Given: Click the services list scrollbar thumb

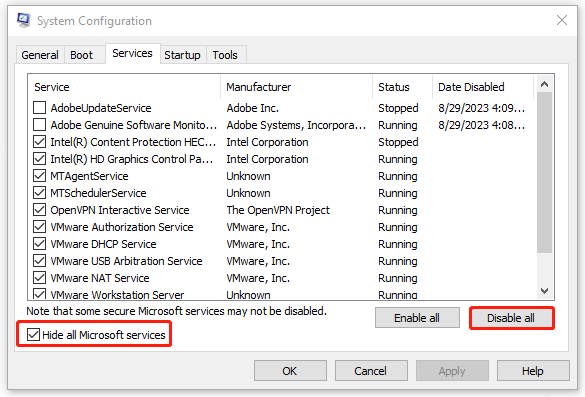Looking at the screenshot, I should coord(544,173).
